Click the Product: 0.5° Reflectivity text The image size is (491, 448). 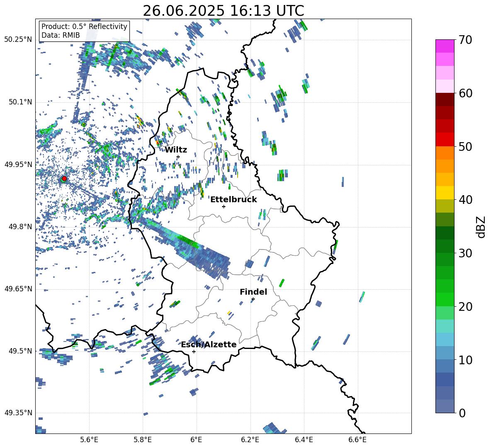(x=84, y=26)
